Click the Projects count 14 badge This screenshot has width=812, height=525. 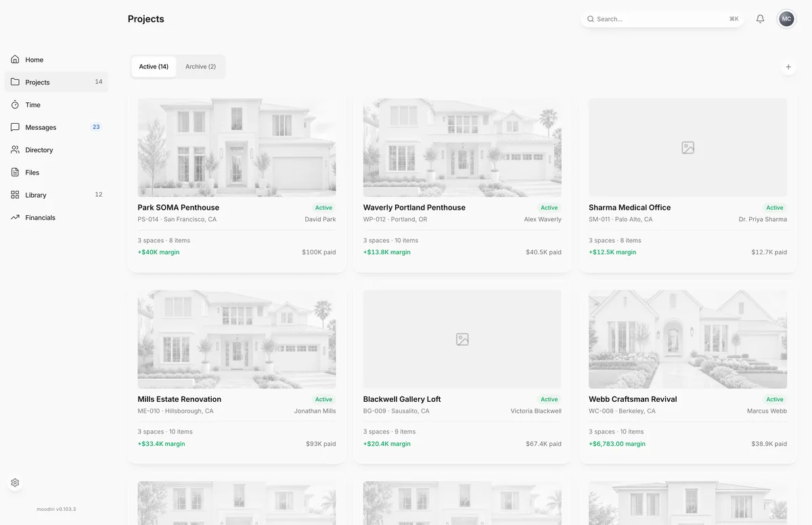tap(99, 82)
